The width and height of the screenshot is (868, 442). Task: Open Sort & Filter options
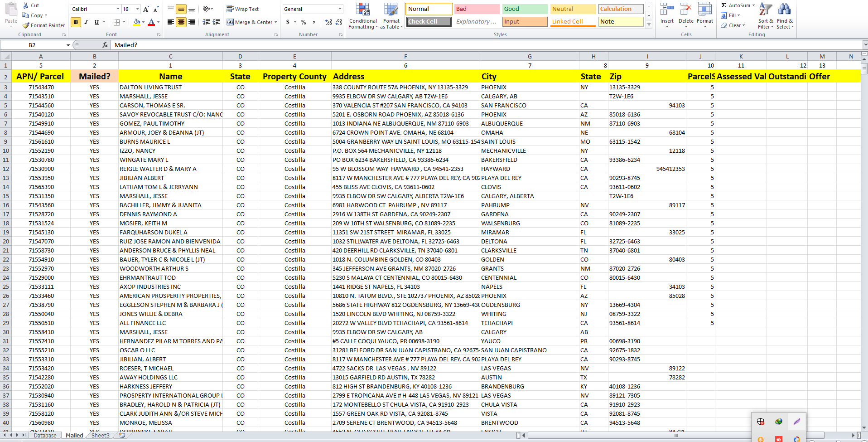765,16
